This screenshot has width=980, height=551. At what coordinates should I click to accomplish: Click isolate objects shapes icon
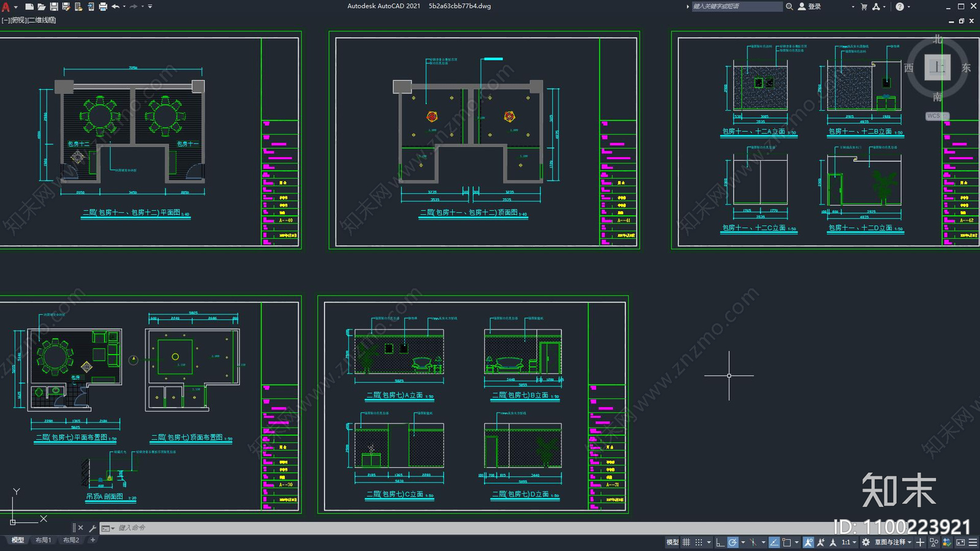click(x=934, y=542)
